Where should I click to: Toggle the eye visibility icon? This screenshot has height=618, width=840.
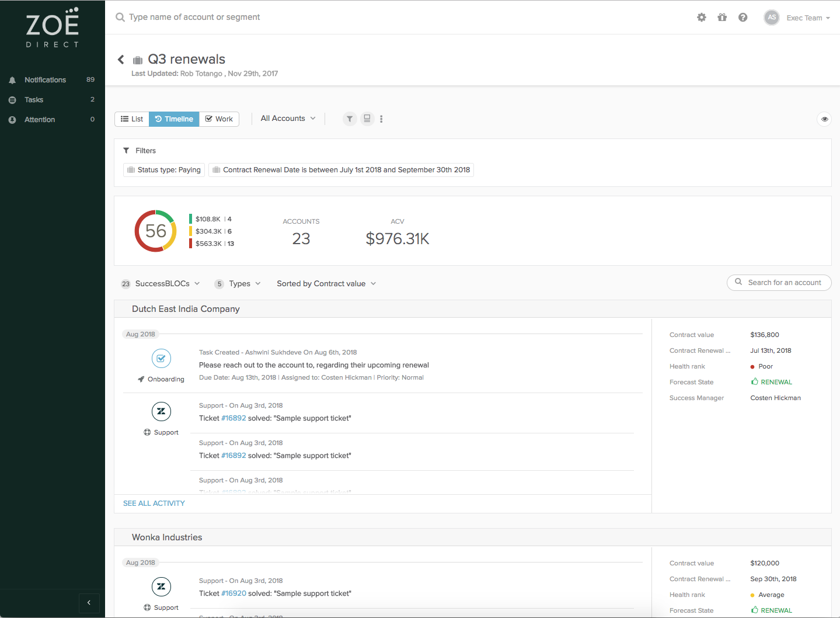[x=824, y=119]
